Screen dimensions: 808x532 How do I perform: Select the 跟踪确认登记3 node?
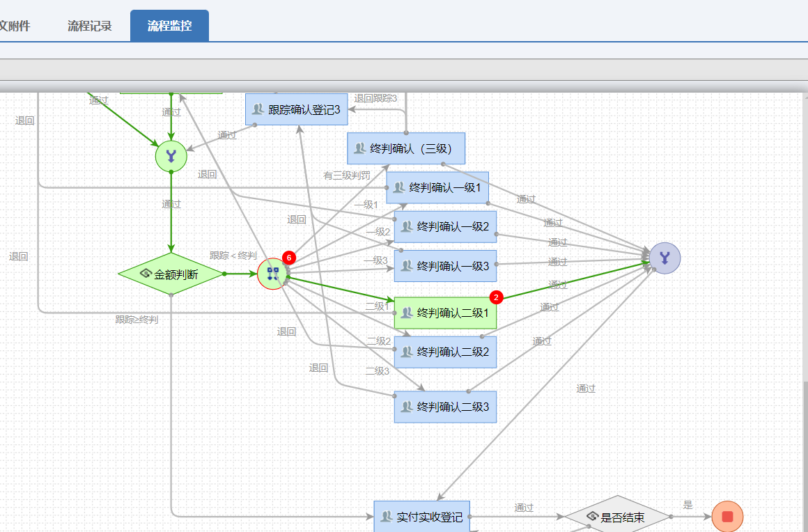[x=296, y=109]
